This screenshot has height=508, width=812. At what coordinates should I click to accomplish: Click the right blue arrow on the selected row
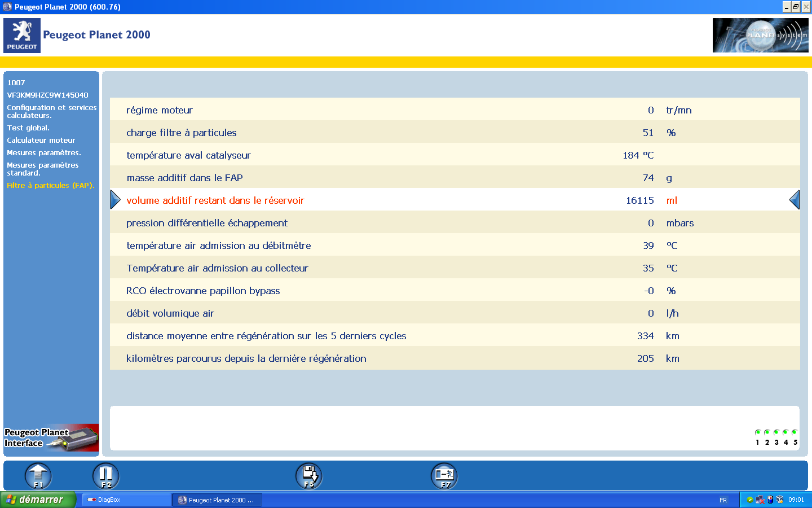click(795, 200)
